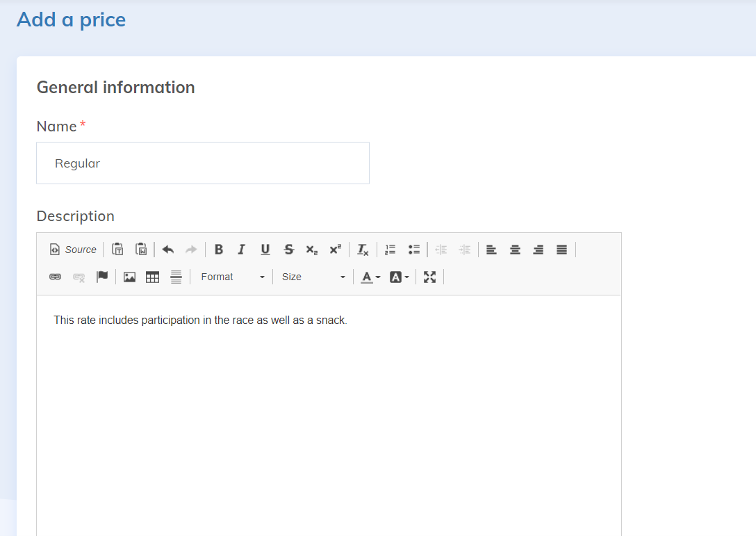
Task: Insert a link with the chain icon
Action: [x=55, y=277]
